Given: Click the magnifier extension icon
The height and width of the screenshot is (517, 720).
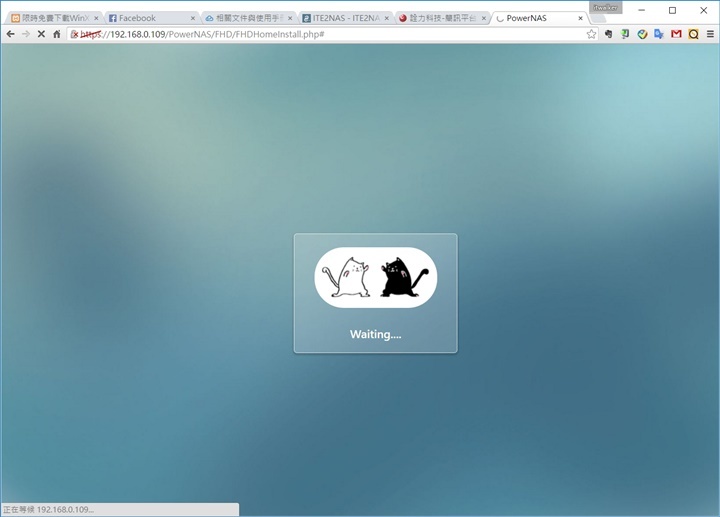Looking at the screenshot, I should tap(693, 34).
